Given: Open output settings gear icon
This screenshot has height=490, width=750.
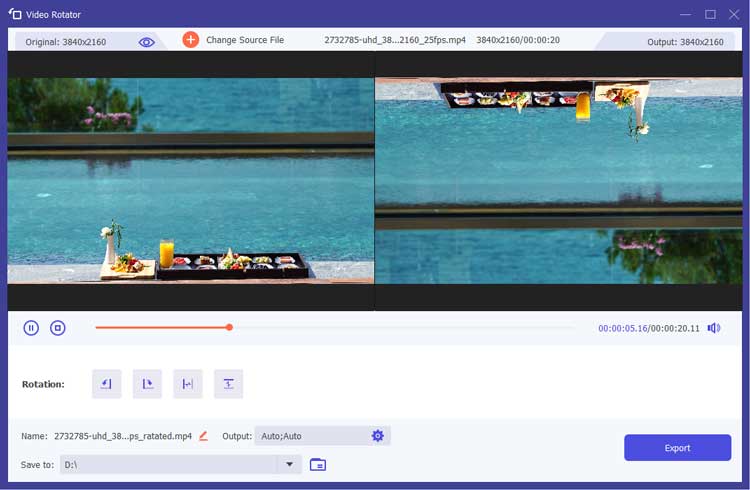Looking at the screenshot, I should tap(378, 435).
